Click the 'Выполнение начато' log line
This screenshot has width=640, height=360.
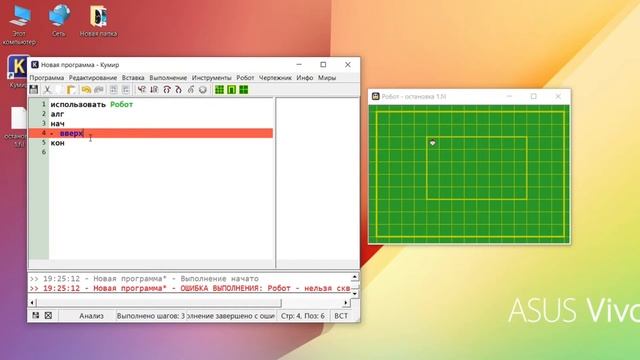click(x=144, y=279)
